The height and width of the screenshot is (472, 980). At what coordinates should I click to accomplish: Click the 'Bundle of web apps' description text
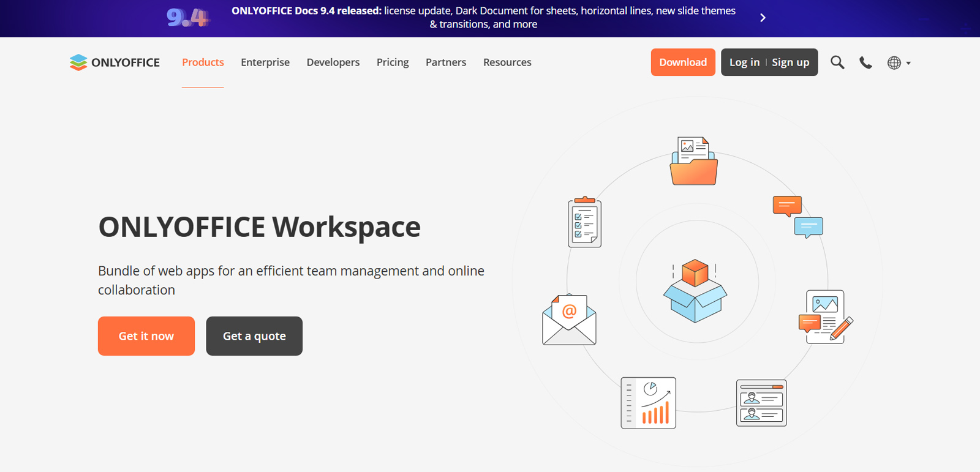coord(292,280)
